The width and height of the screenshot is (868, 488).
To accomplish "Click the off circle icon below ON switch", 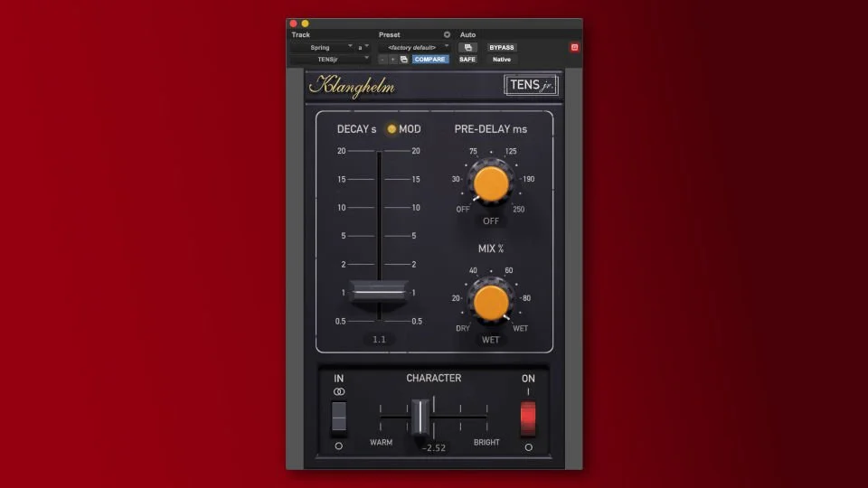I will 529,447.
